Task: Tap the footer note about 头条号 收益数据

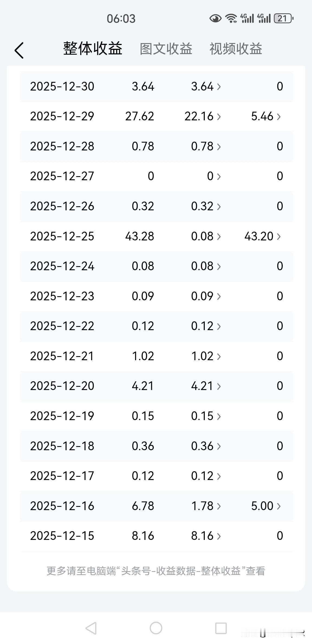Action: (x=156, y=571)
